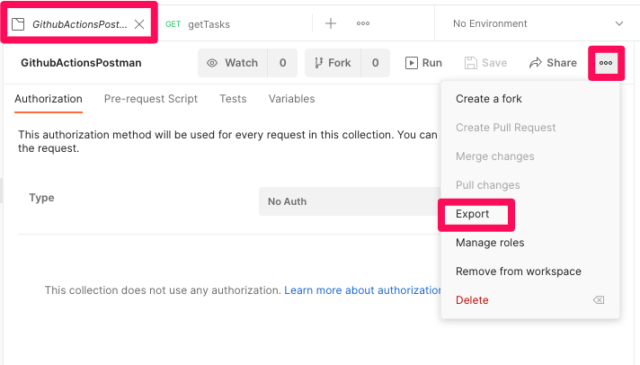The image size is (640, 365).
Task: Choose Create a fork menu item
Action: (x=489, y=99)
